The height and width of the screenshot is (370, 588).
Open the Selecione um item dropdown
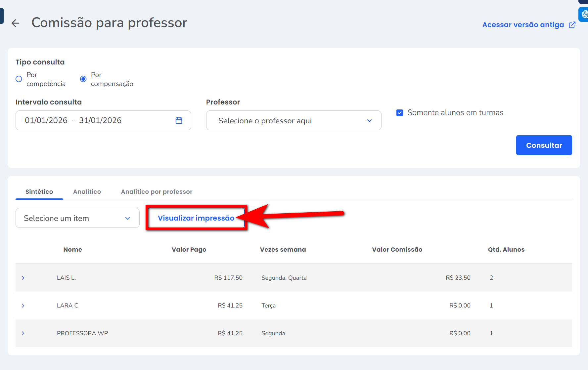77,218
